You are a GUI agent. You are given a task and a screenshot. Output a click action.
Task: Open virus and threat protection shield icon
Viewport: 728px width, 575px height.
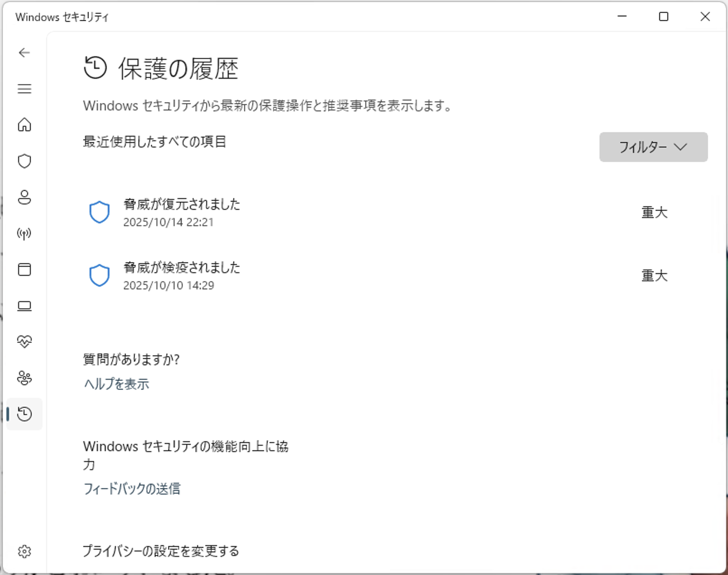24,161
